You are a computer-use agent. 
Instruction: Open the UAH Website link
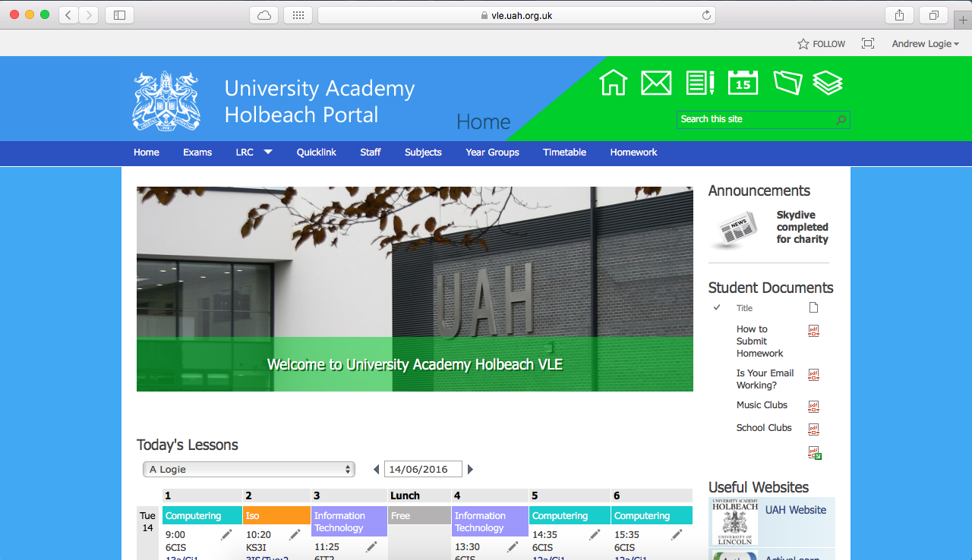795,510
